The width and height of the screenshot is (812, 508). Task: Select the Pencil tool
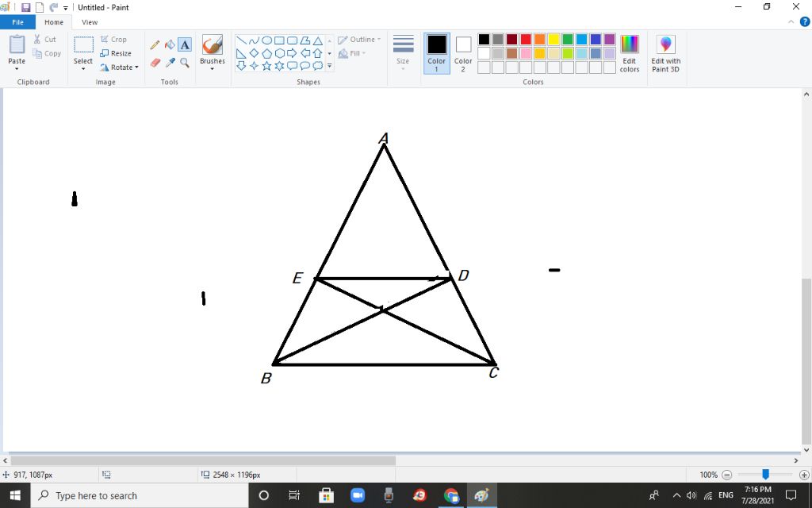155,45
